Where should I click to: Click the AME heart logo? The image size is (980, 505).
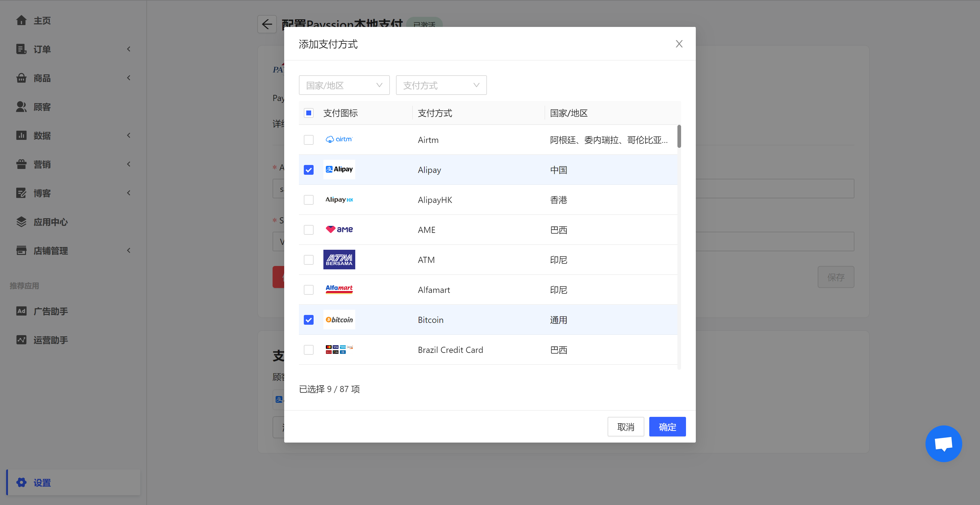pos(339,230)
